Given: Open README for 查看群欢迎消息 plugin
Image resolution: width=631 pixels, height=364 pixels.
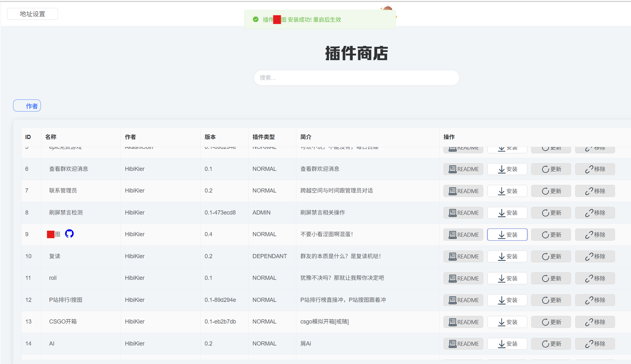Looking at the screenshot, I should click(463, 169).
